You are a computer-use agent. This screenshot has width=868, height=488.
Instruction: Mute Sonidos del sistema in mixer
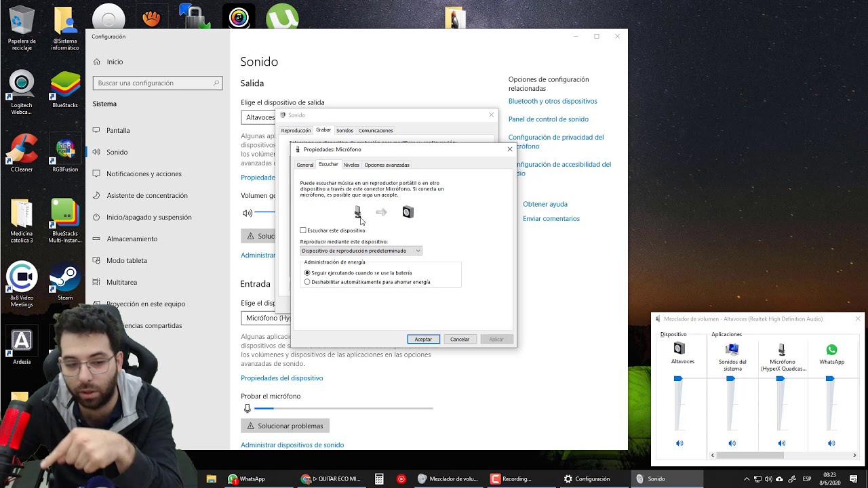pos(732,443)
